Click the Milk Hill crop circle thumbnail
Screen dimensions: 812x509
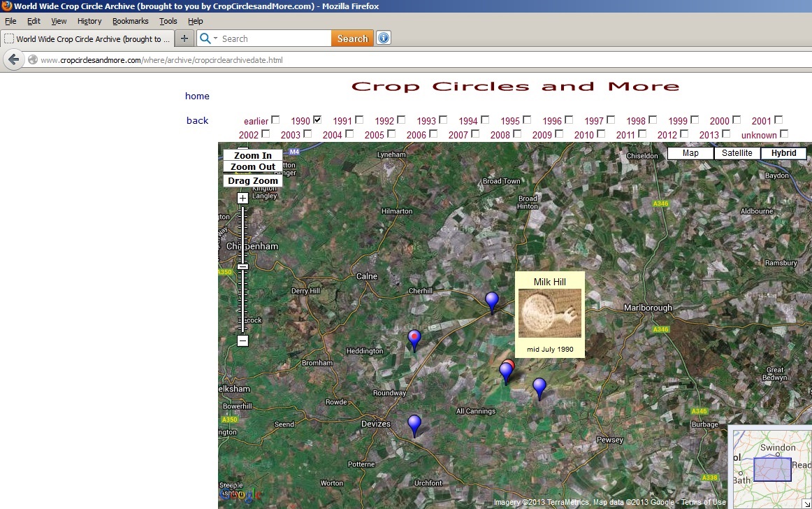coord(549,313)
